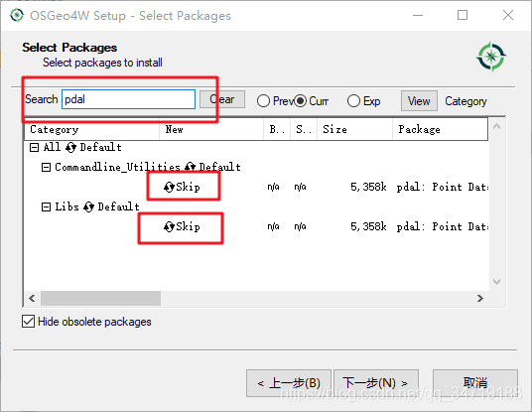This screenshot has height=412, width=532.
Task: Go back with 上一步(B) button
Action: click(x=289, y=383)
